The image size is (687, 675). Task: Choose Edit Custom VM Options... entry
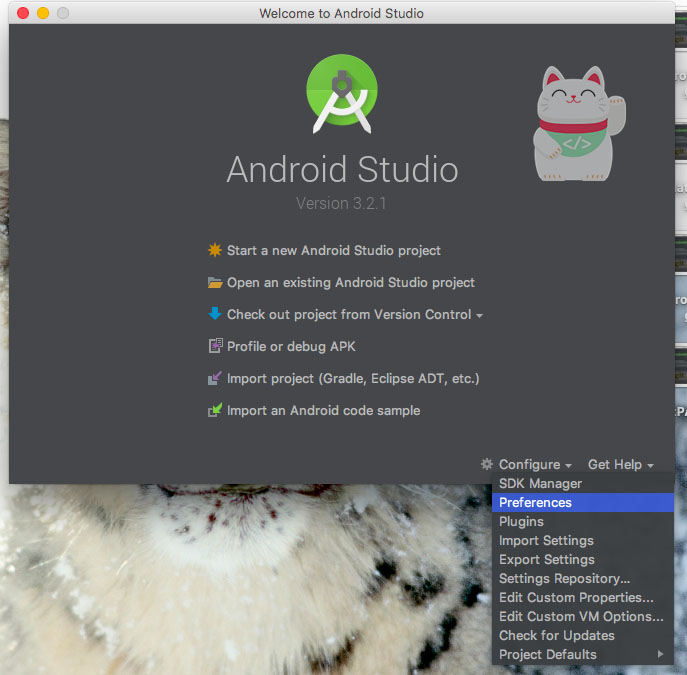583,616
